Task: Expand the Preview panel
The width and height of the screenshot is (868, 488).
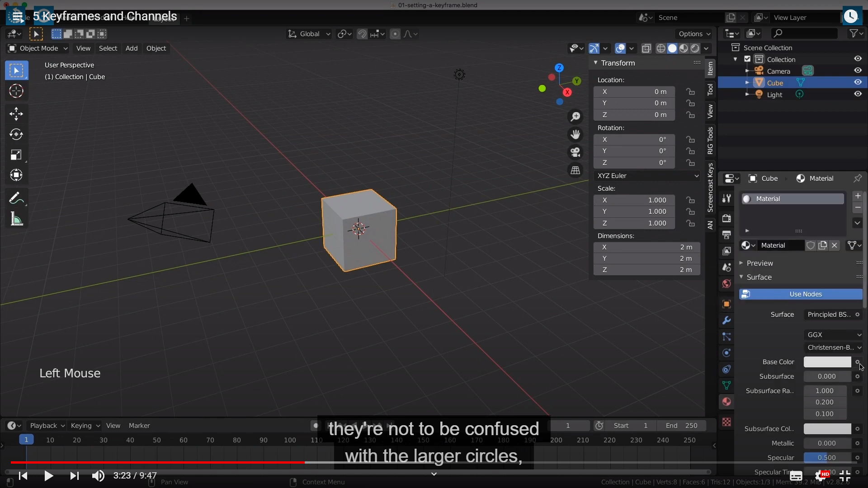Action: point(759,263)
